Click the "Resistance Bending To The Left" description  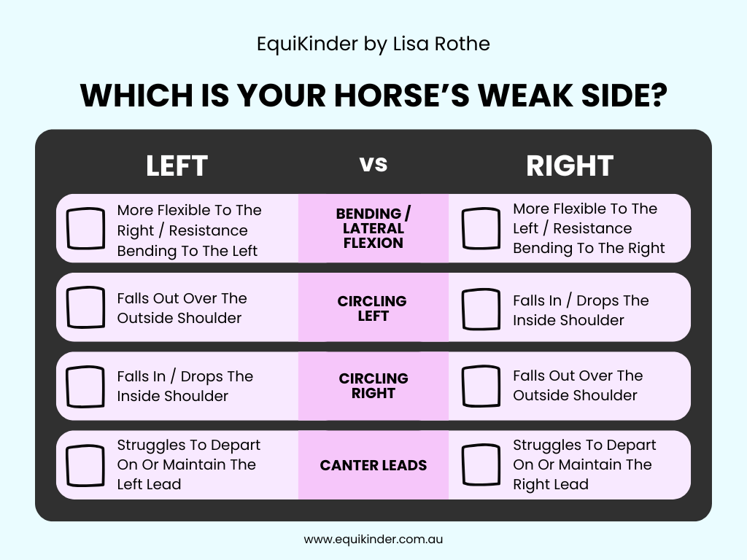(x=187, y=241)
